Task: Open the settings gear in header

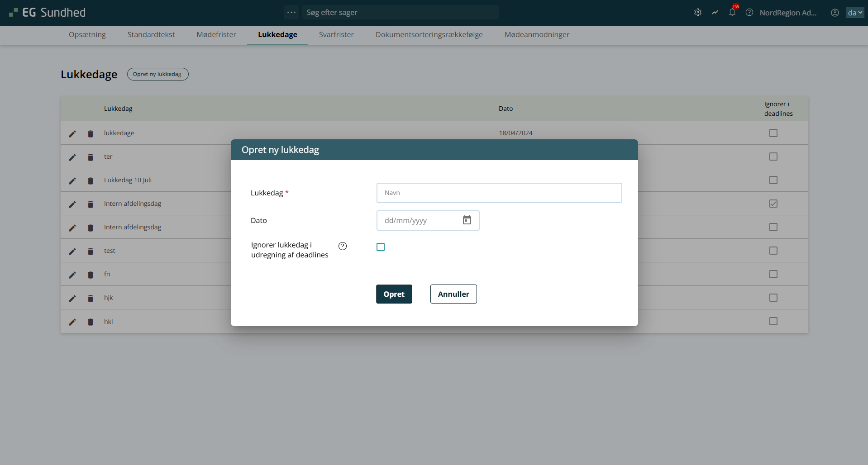Action: (x=697, y=13)
